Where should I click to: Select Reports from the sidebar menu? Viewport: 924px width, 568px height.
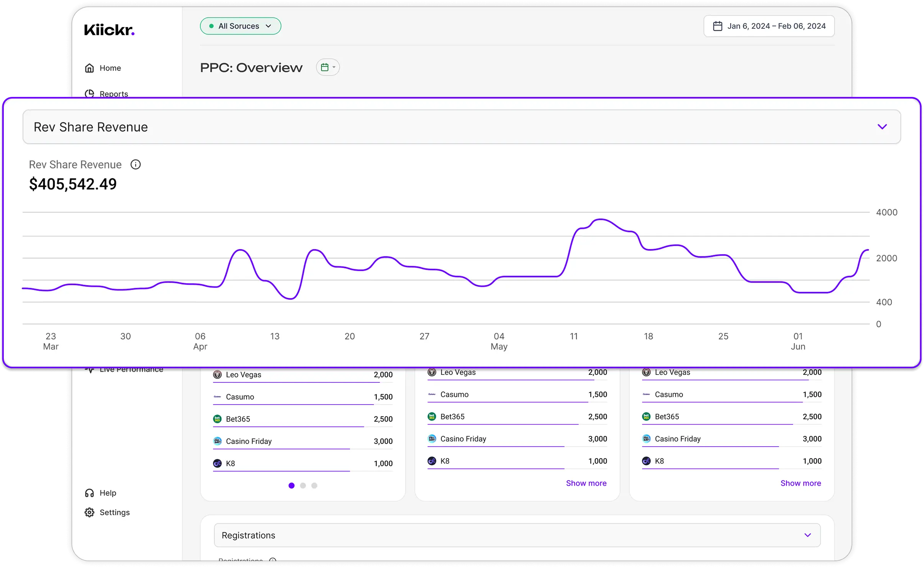113,93
